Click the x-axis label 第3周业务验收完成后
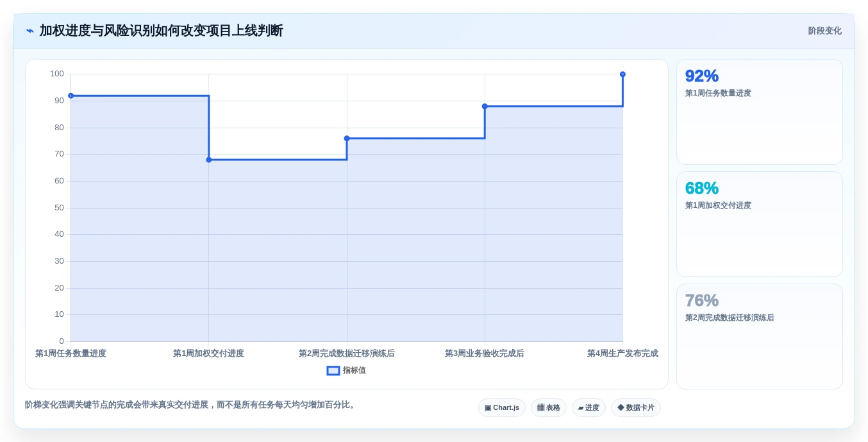 (485, 353)
